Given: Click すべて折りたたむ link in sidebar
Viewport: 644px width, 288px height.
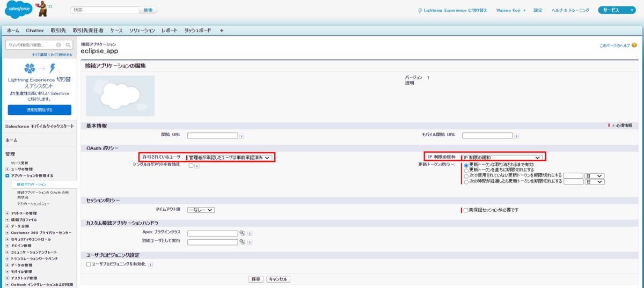Looking at the screenshot, I should click(x=61, y=55).
